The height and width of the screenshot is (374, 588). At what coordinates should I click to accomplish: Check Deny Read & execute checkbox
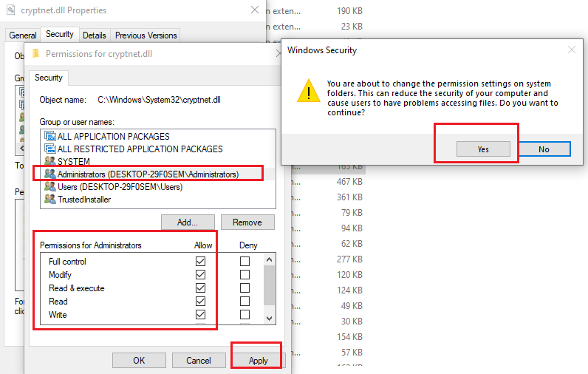click(x=245, y=288)
